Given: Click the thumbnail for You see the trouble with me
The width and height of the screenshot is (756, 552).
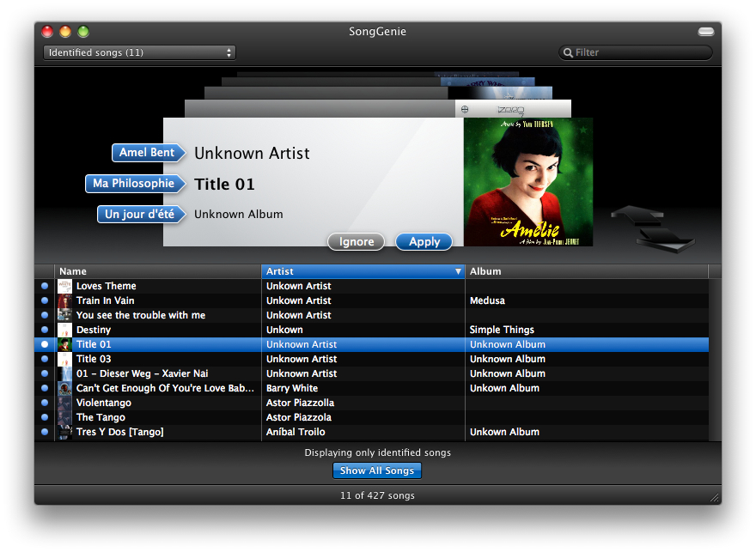Looking at the screenshot, I should (64, 315).
